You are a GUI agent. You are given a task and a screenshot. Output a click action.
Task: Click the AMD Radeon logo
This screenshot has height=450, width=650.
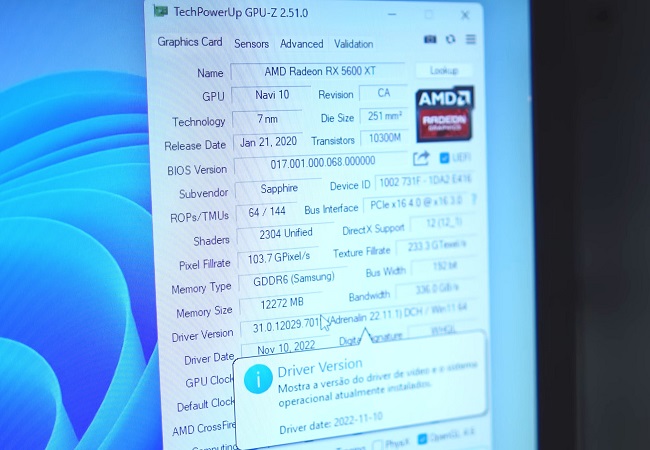click(x=445, y=114)
